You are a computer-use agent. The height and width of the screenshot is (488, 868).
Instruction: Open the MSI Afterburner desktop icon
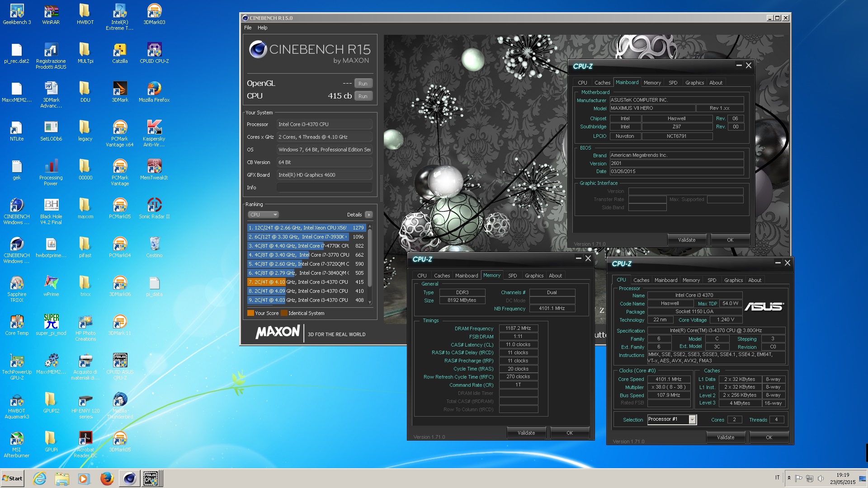point(17,444)
